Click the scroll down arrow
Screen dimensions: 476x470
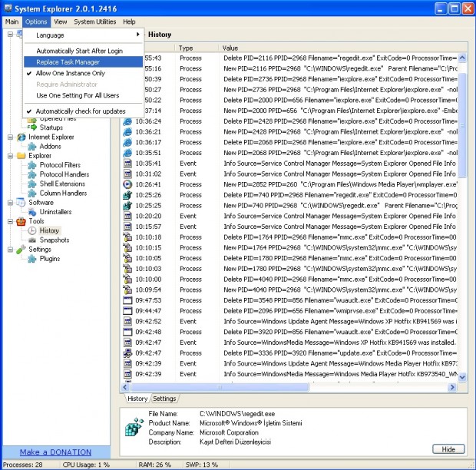pos(462,377)
